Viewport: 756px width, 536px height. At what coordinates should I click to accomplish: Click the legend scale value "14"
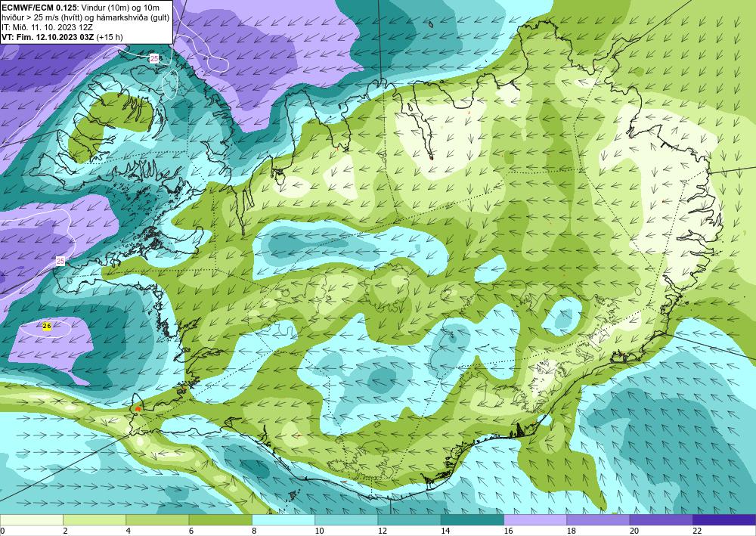click(445, 531)
